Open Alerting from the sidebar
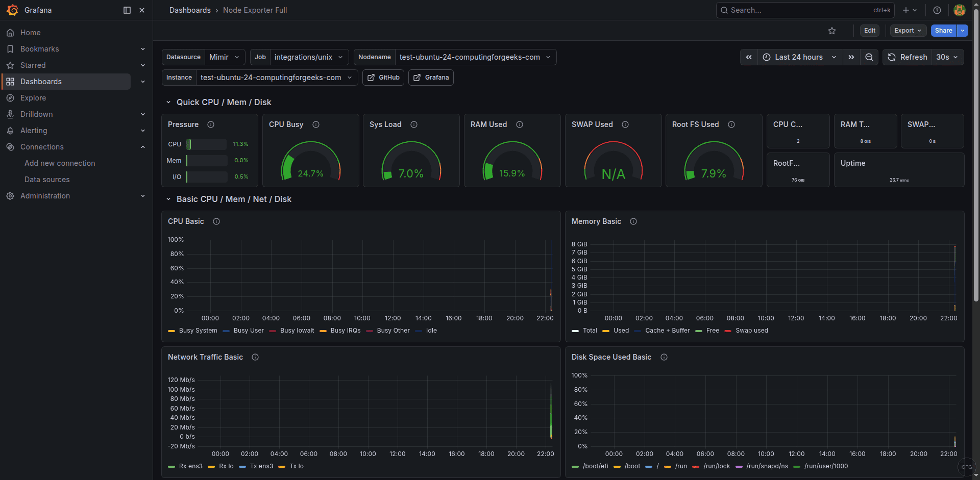The height and width of the screenshot is (480, 980). pos(34,130)
